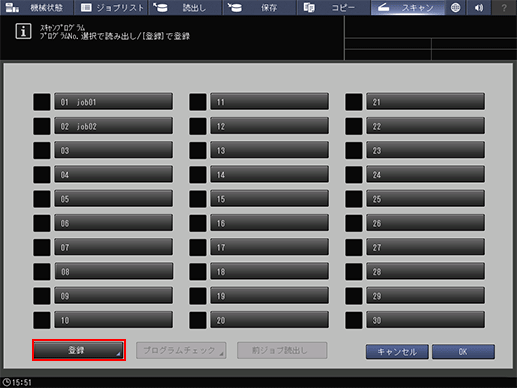Select program slot 13
The image size is (517, 388).
click(270, 150)
